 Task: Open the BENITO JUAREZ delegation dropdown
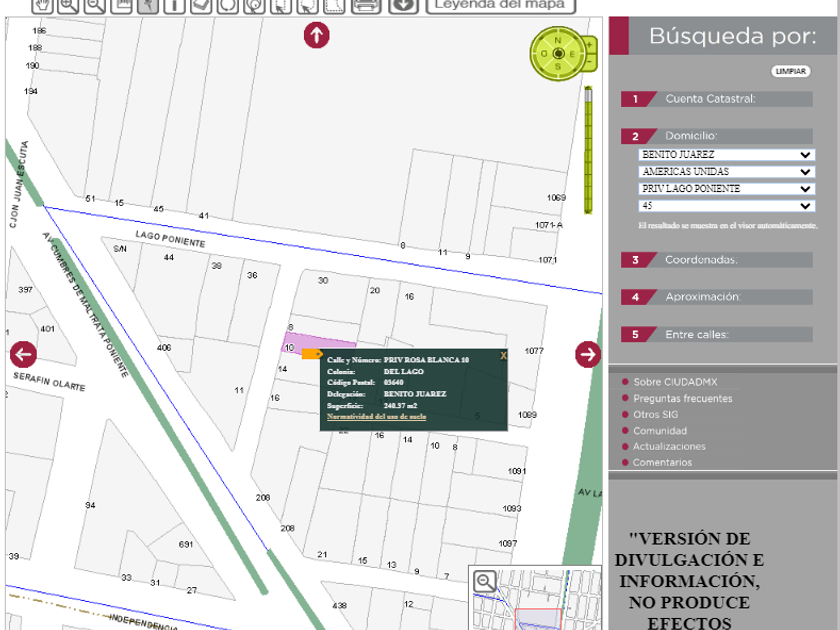(727, 155)
